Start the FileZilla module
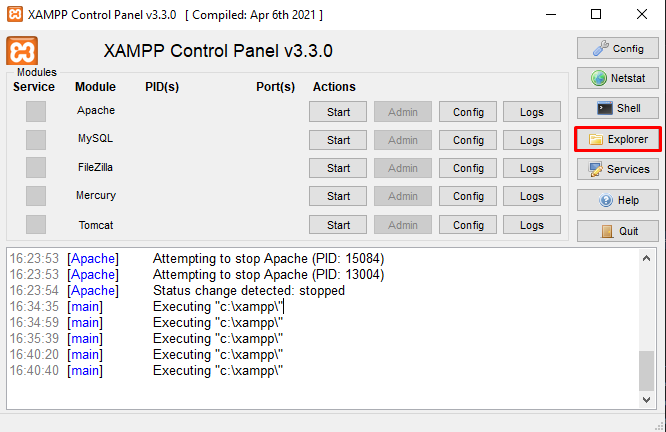 (x=338, y=168)
